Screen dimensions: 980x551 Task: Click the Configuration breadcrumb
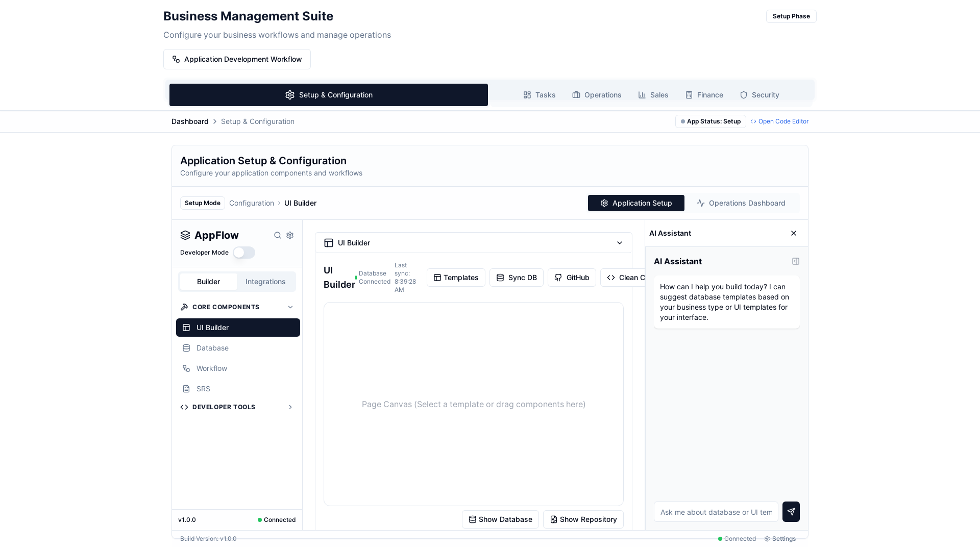[x=252, y=203]
